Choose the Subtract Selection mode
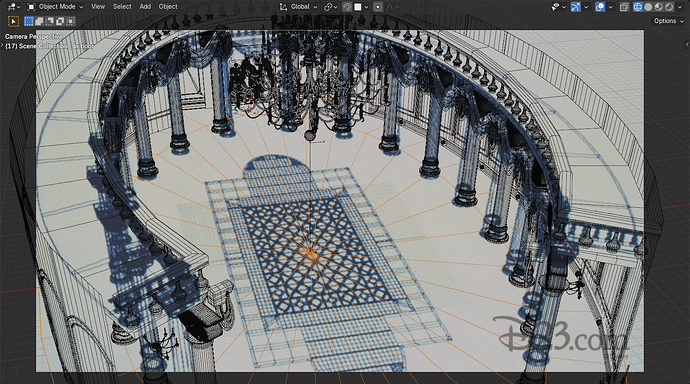The width and height of the screenshot is (690, 384). [50, 21]
